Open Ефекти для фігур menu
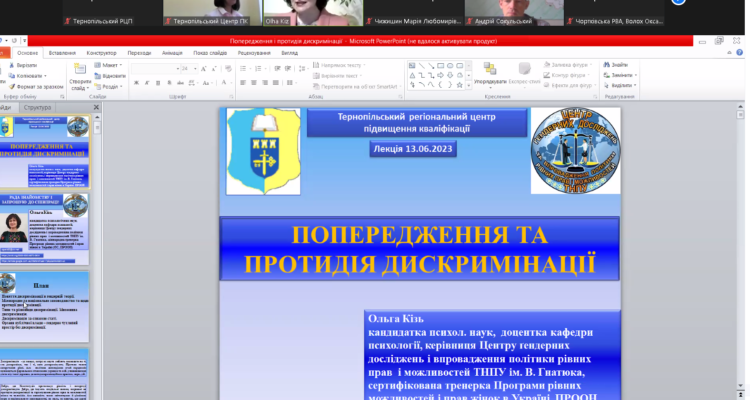Screen dimensions: 750x400 tap(570, 86)
